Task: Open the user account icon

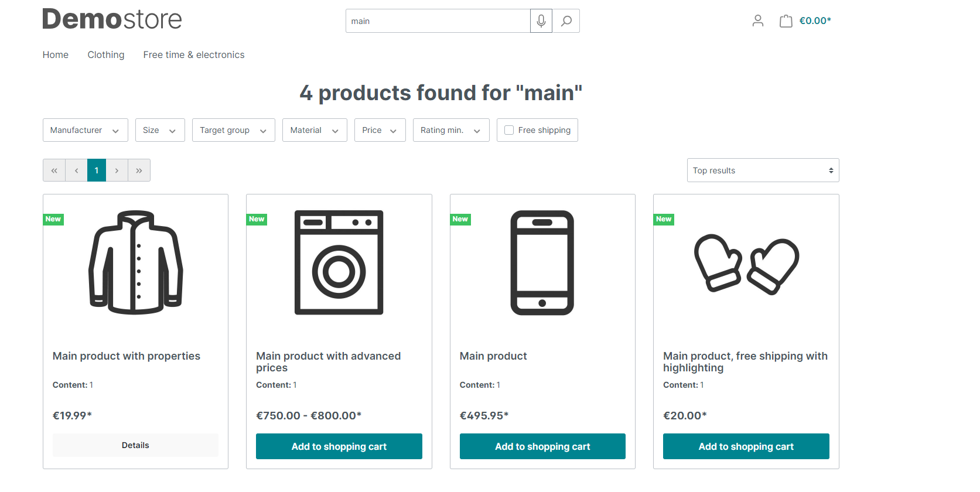Action: click(x=757, y=21)
